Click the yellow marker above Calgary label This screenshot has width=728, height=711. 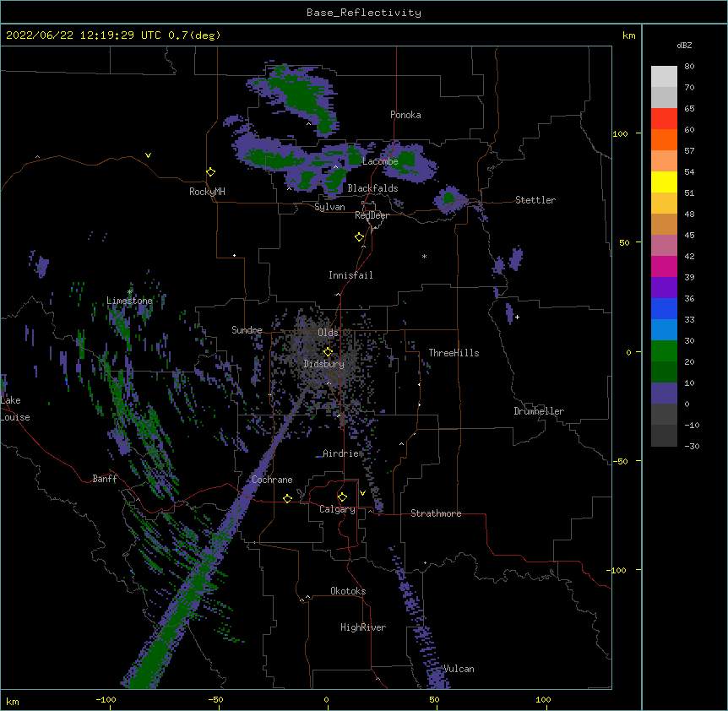[342, 497]
